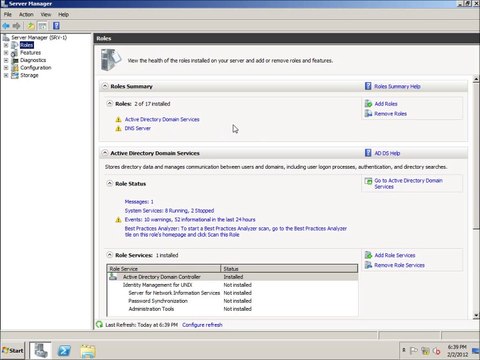480x360 pixels.
Task: Click the Server Manager taskbar icon
Action: point(40,351)
